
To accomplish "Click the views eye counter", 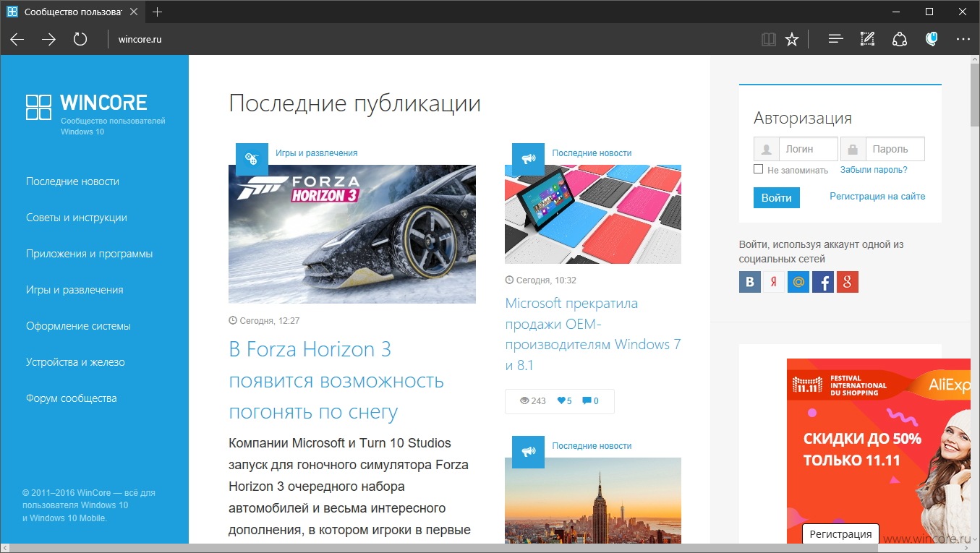I will pos(533,400).
